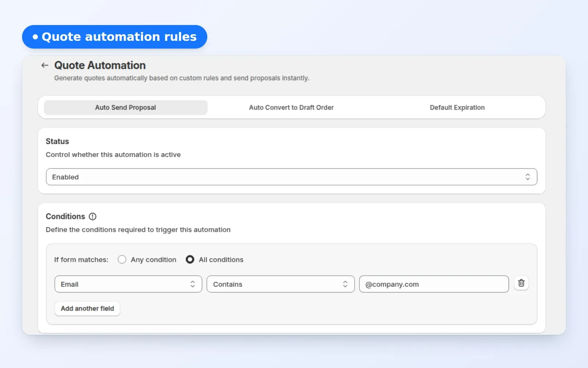This screenshot has height=368, width=588.
Task: Expand the Contains operator dropdown
Action: click(281, 284)
